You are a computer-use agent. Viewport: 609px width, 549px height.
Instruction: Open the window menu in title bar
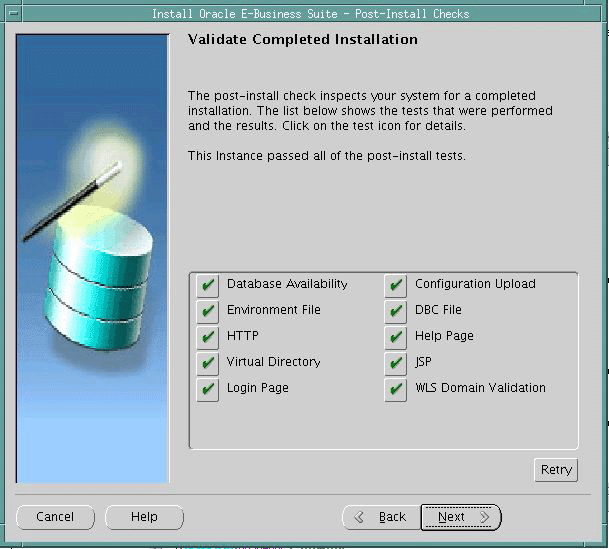14,14
